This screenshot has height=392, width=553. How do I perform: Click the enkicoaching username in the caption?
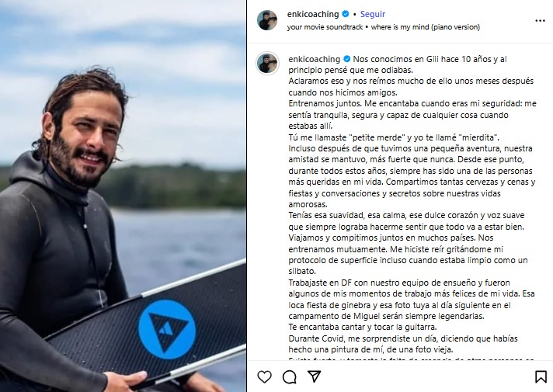pyautogui.click(x=315, y=59)
